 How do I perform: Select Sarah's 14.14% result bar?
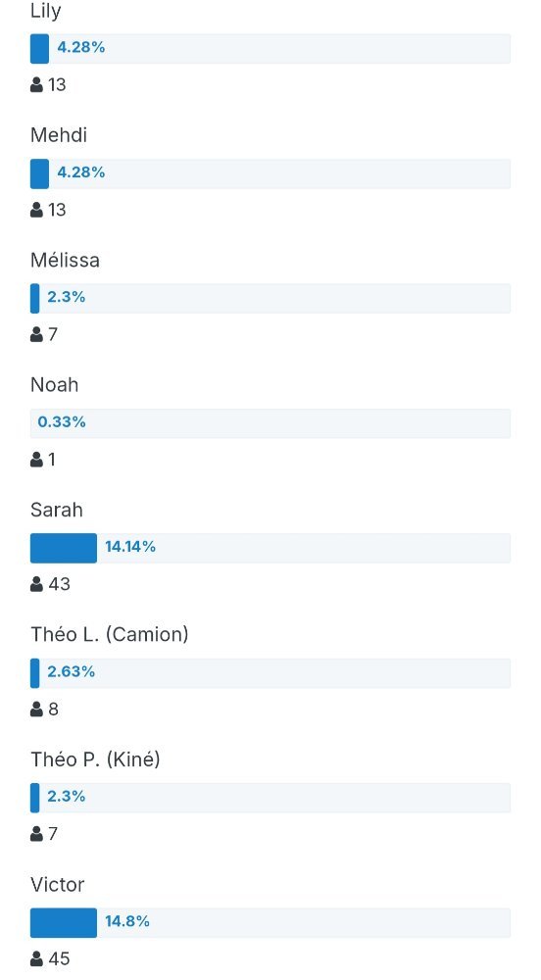(x=270, y=548)
